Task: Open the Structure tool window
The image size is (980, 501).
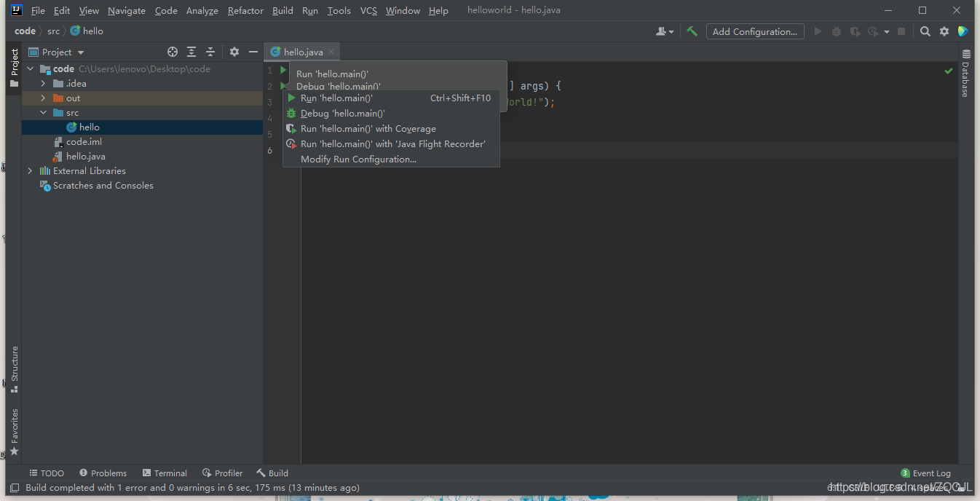Action: tap(15, 369)
